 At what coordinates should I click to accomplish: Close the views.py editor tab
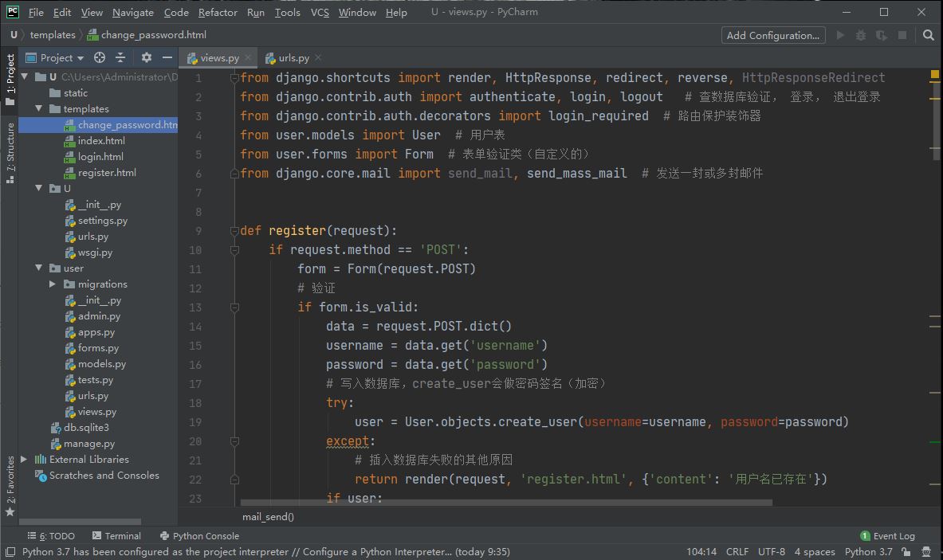(248, 57)
